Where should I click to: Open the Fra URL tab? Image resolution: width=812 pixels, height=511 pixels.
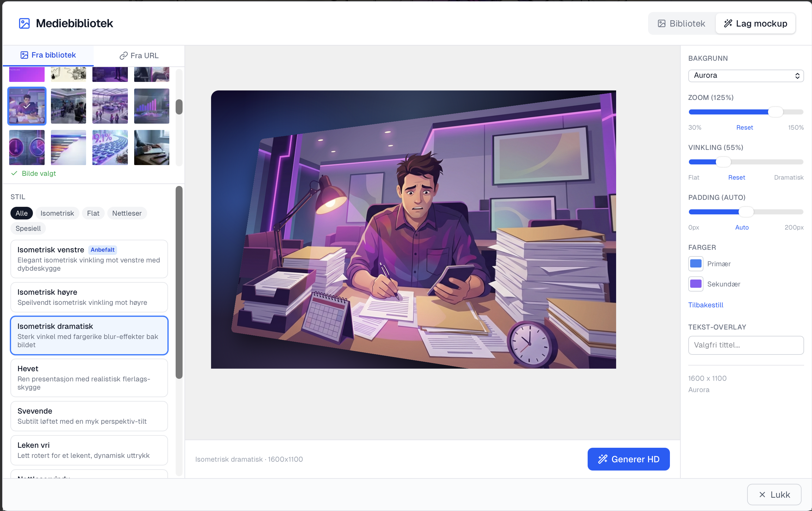tap(139, 56)
